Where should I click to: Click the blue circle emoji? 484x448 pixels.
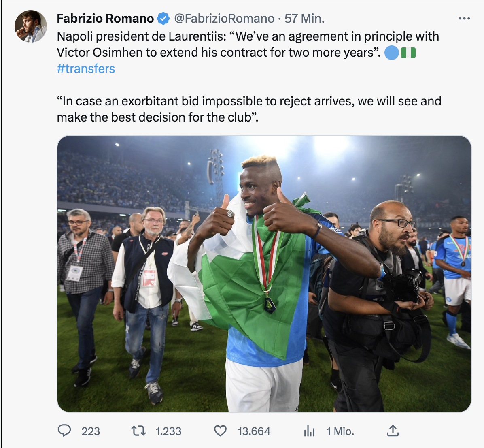[x=391, y=53]
